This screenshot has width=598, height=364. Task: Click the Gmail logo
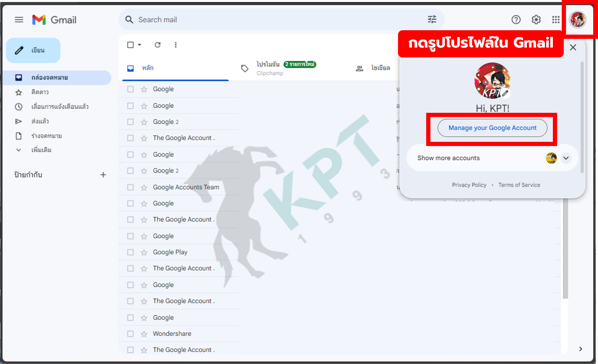point(54,20)
